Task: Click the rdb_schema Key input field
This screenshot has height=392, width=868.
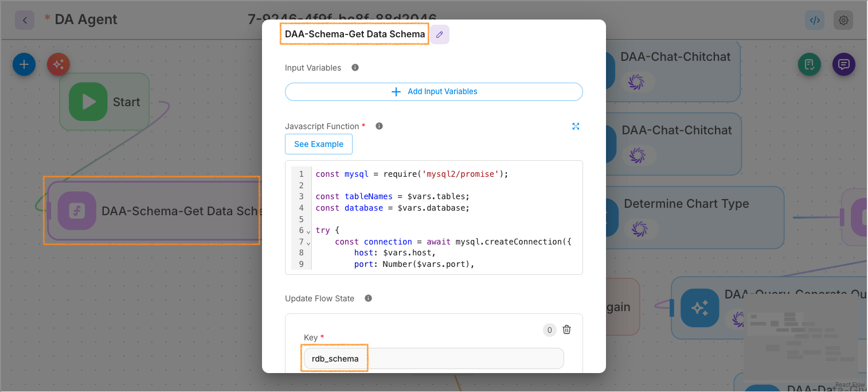Action: pos(433,359)
